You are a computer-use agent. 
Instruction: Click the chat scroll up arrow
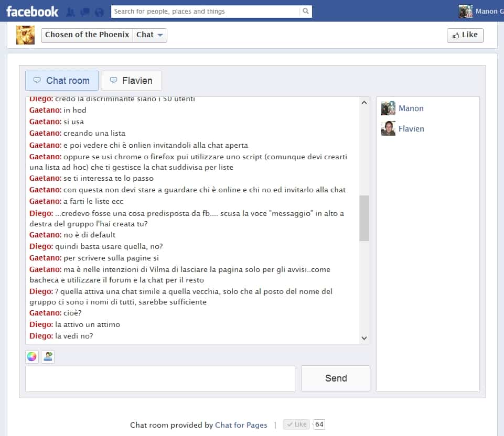(364, 103)
